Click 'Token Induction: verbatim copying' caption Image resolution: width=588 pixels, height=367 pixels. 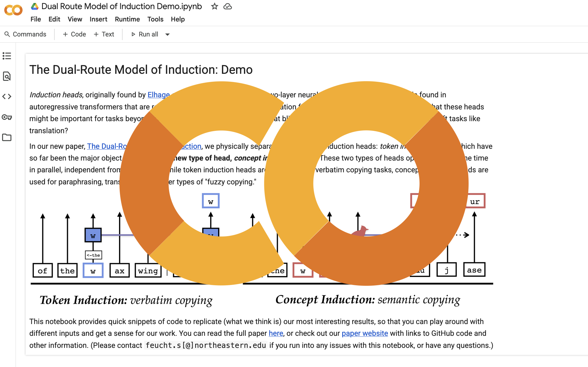click(x=126, y=300)
